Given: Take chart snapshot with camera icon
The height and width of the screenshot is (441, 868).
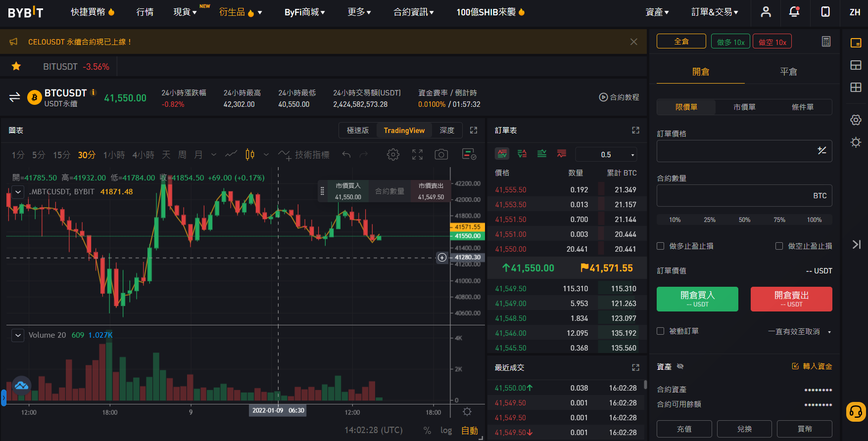Looking at the screenshot, I should point(441,155).
